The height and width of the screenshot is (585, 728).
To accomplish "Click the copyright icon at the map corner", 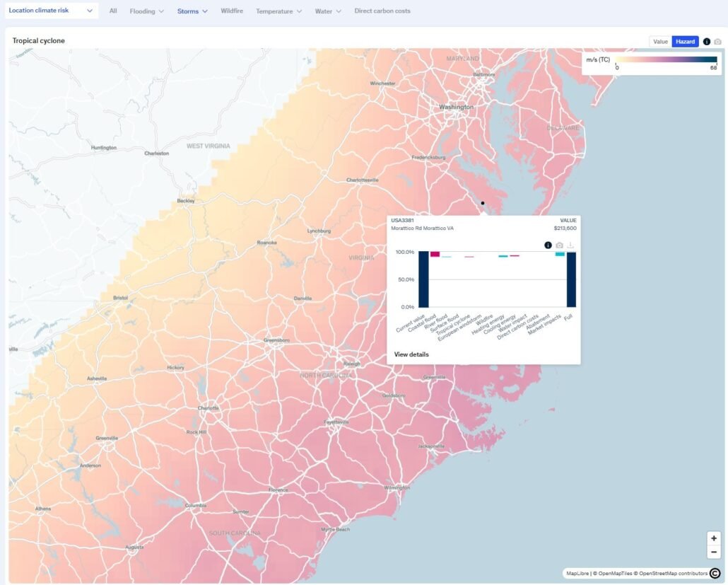I will 715,574.
